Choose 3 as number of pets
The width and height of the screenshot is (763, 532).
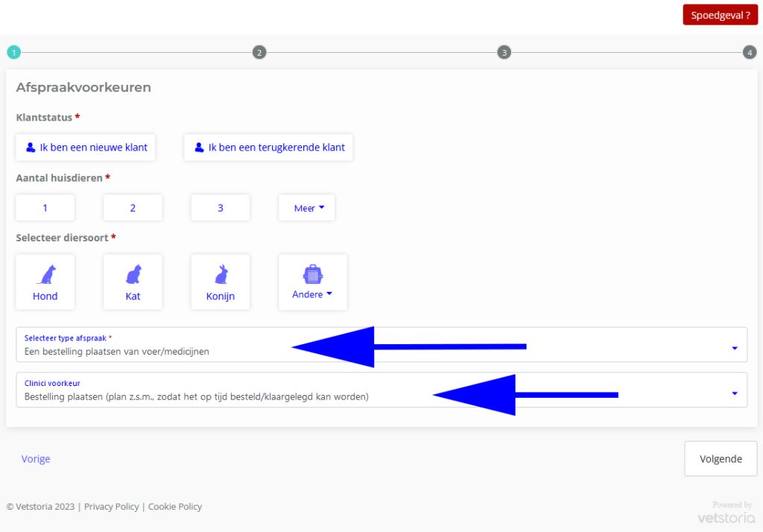(221, 208)
